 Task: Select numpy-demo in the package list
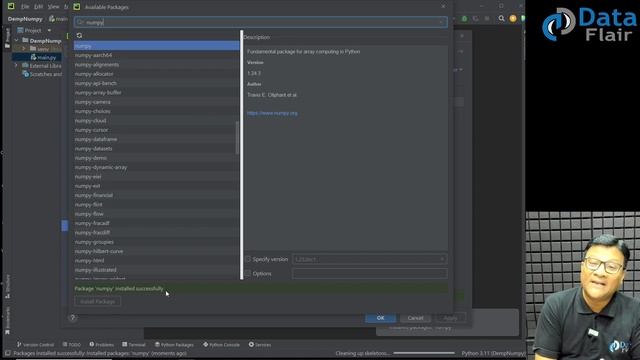pos(156,158)
